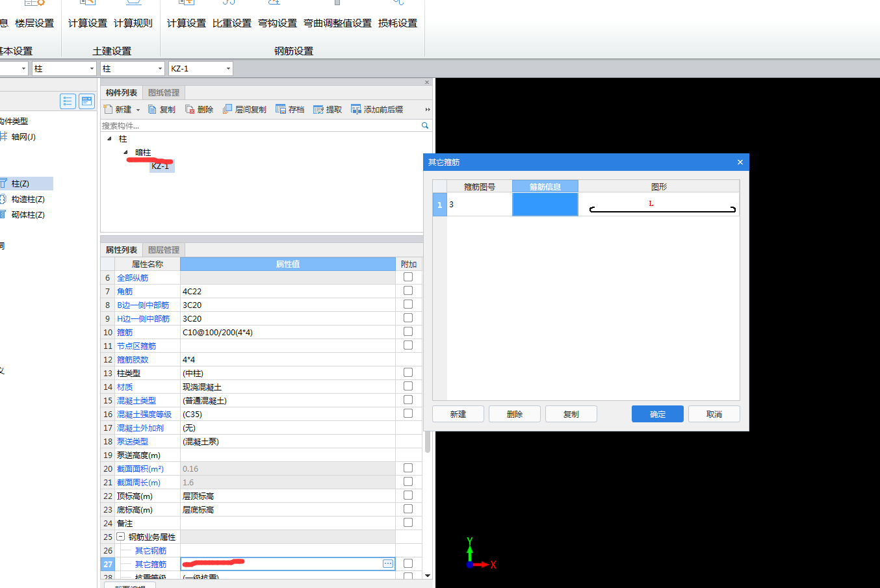Tick the 附加 checkbox for 柱类型
The height and width of the screenshot is (588, 880).
[408, 372]
